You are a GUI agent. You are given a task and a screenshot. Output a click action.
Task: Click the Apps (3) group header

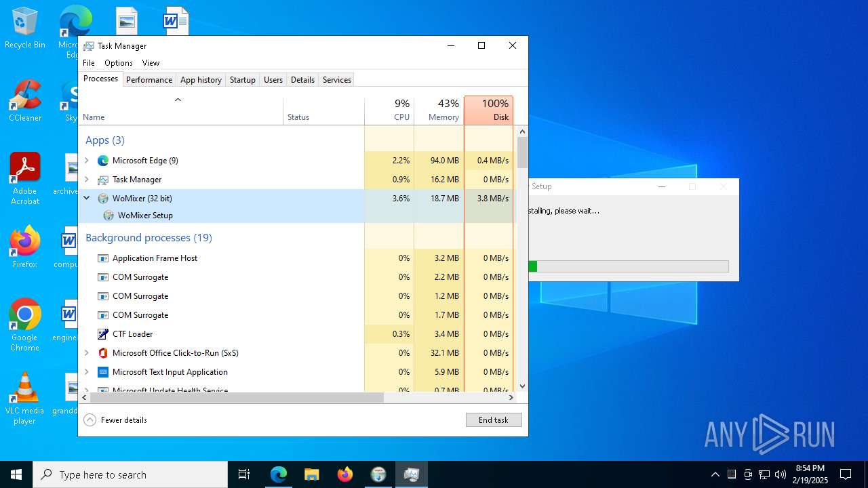pyautogui.click(x=105, y=140)
